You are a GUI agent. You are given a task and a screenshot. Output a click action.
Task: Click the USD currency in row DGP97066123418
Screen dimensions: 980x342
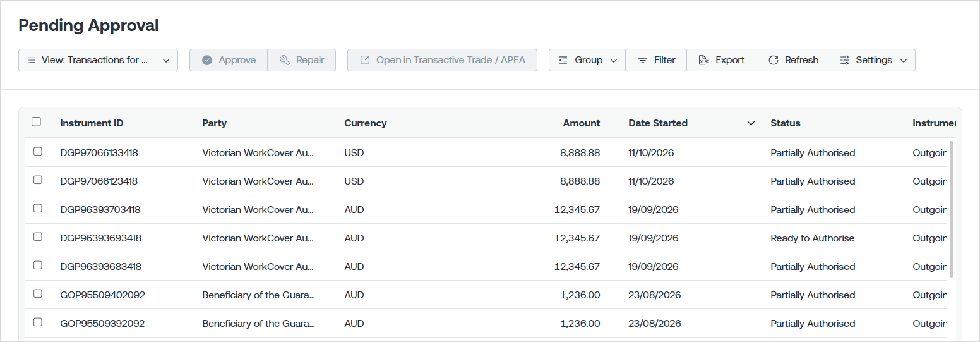[x=354, y=181]
